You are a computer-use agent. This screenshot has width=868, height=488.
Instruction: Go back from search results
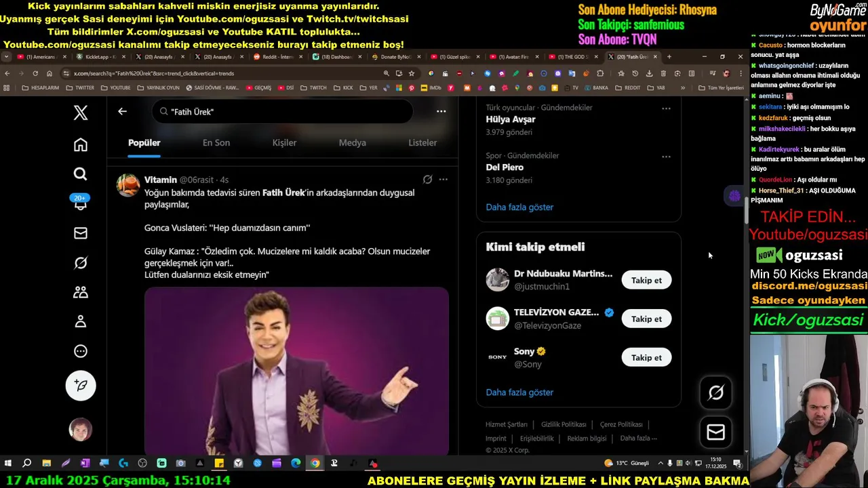[x=122, y=111]
